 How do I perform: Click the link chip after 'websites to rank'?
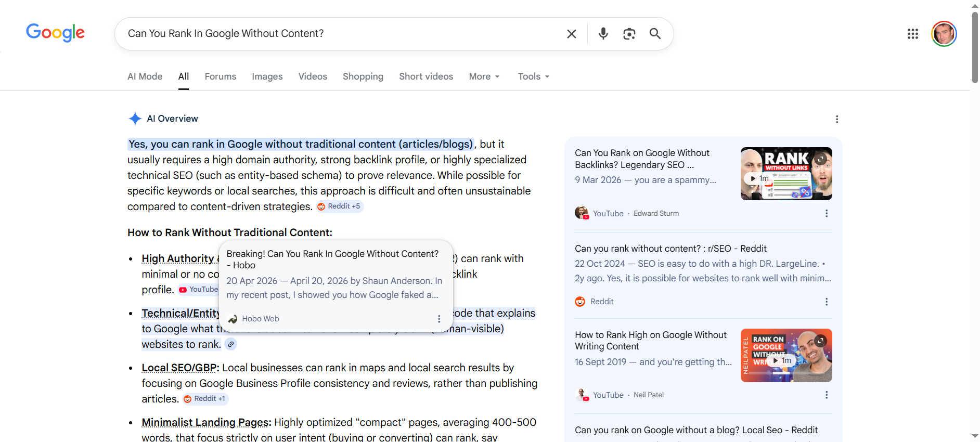pos(230,344)
